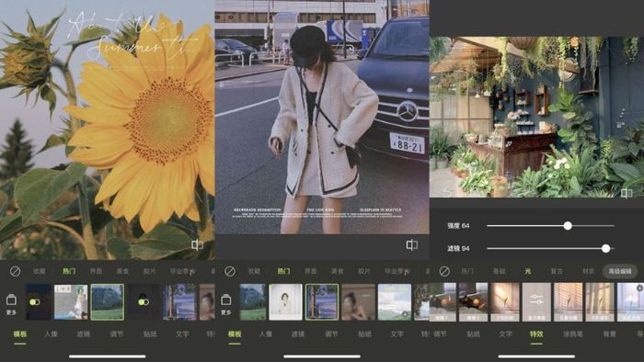Open 贴纸 tab on the street portrait screen
The width and height of the screenshot is (644, 362).
364,334
